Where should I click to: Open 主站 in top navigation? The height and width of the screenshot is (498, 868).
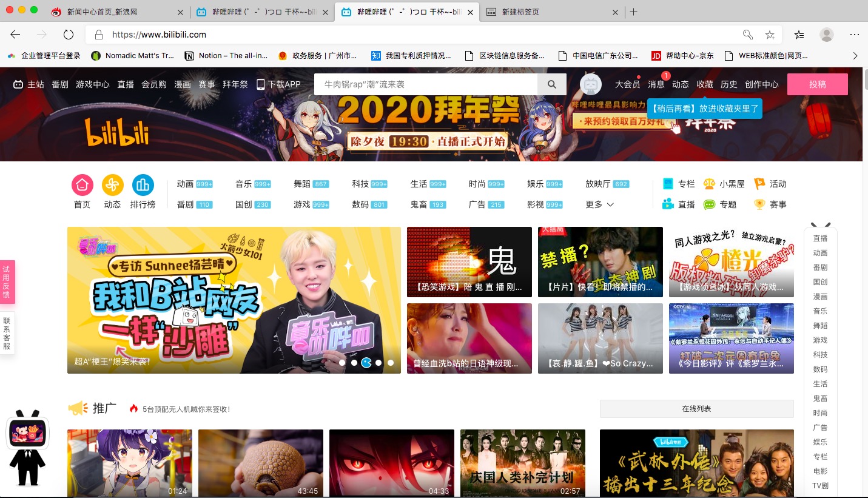[29, 84]
